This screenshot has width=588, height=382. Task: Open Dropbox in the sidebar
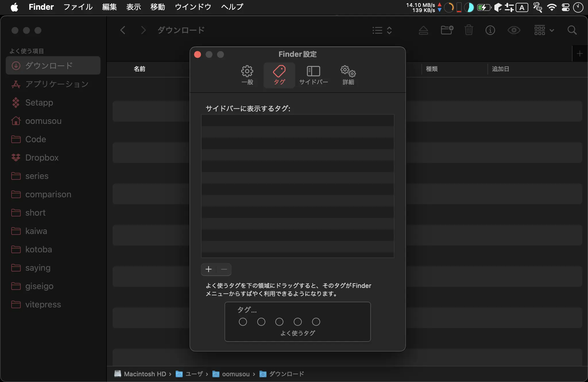[53, 157]
